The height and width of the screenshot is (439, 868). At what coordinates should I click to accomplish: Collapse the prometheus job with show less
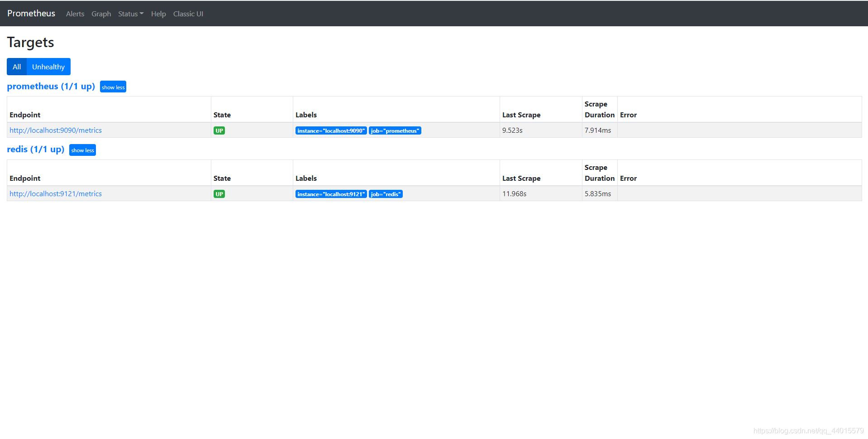tap(113, 87)
